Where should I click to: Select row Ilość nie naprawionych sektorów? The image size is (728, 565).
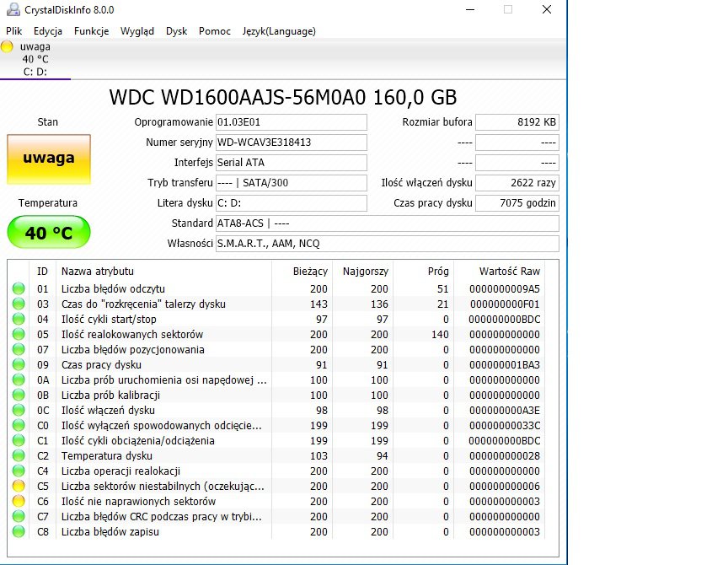(276, 502)
